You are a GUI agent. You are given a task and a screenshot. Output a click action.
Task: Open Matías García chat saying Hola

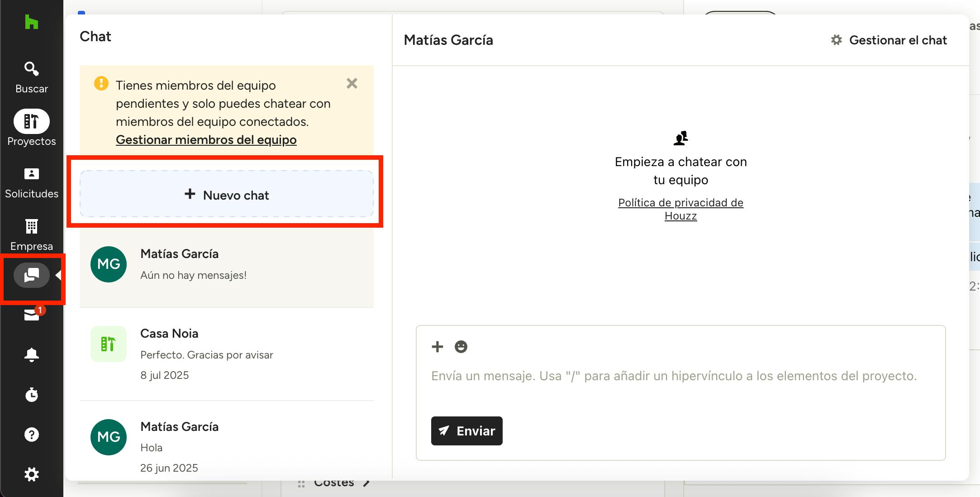[226, 446]
